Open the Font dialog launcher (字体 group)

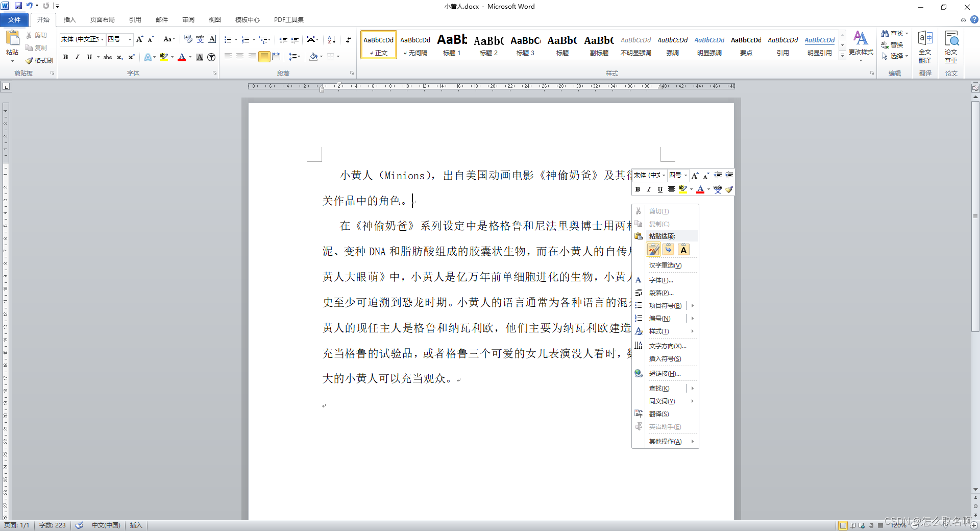[x=215, y=73]
